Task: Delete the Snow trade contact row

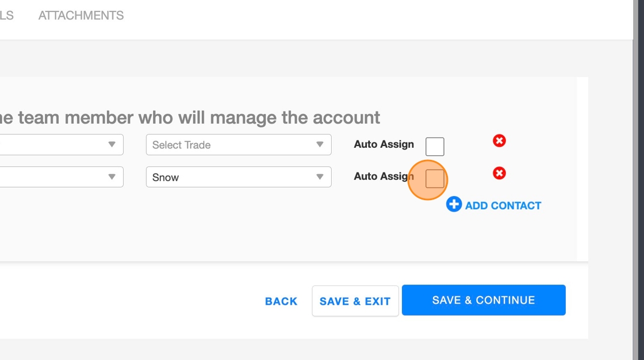Action: [499, 173]
